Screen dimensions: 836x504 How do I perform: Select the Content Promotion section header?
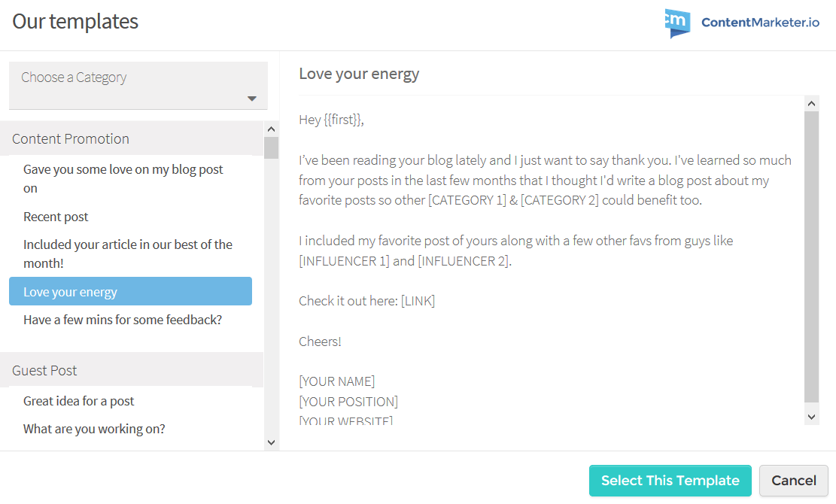coord(132,138)
